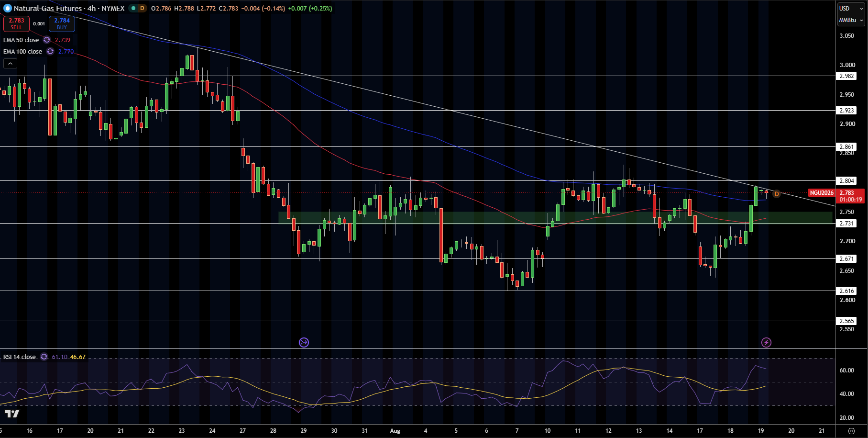Click the BUY 2.784 button
Image resolution: width=868 pixels, height=438 pixels.
[62, 23]
